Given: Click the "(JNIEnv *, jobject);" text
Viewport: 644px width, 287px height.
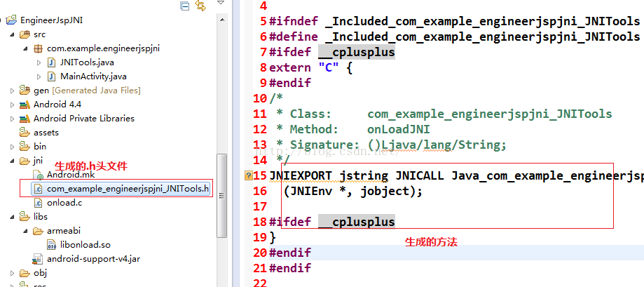Looking at the screenshot, I should click(352, 192).
